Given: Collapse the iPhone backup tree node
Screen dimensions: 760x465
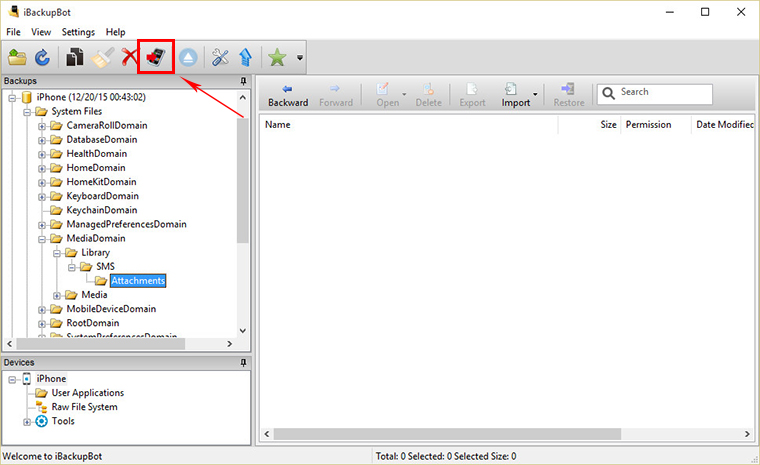Looking at the screenshot, I should [x=12, y=98].
